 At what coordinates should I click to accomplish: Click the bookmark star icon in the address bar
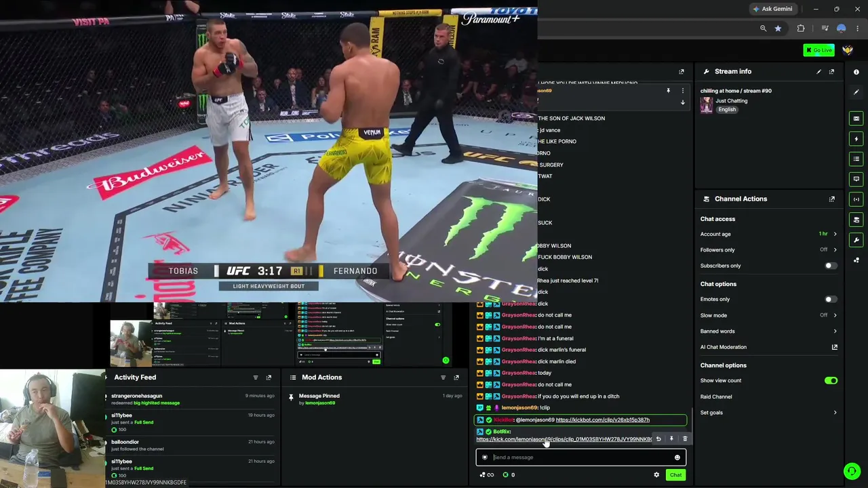click(x=778, y=28)
